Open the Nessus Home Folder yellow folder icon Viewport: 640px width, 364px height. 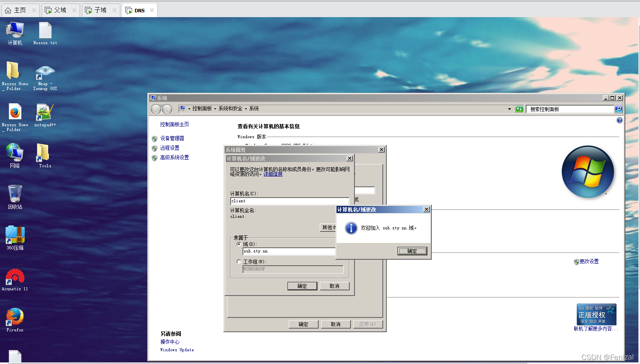(x=15, y=76)
